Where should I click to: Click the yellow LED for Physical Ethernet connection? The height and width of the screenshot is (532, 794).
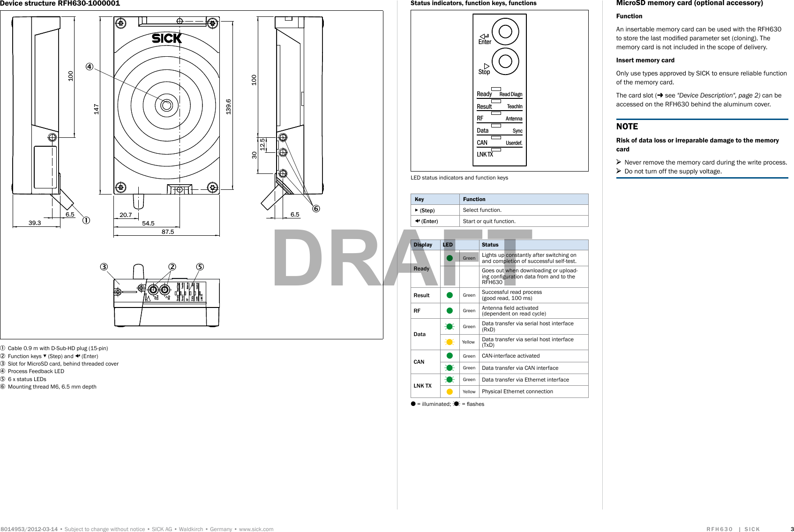click(x=449, y=392)
